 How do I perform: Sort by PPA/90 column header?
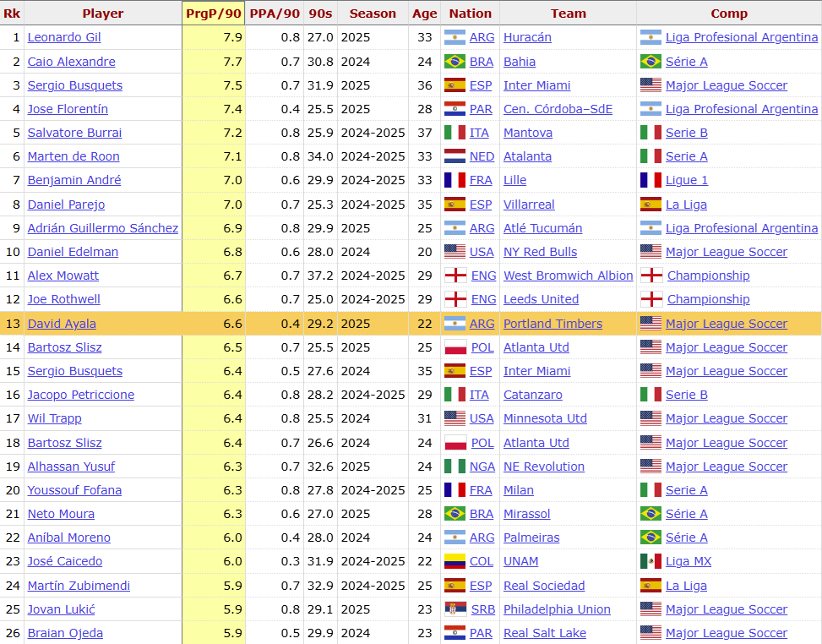click(275, 14)
